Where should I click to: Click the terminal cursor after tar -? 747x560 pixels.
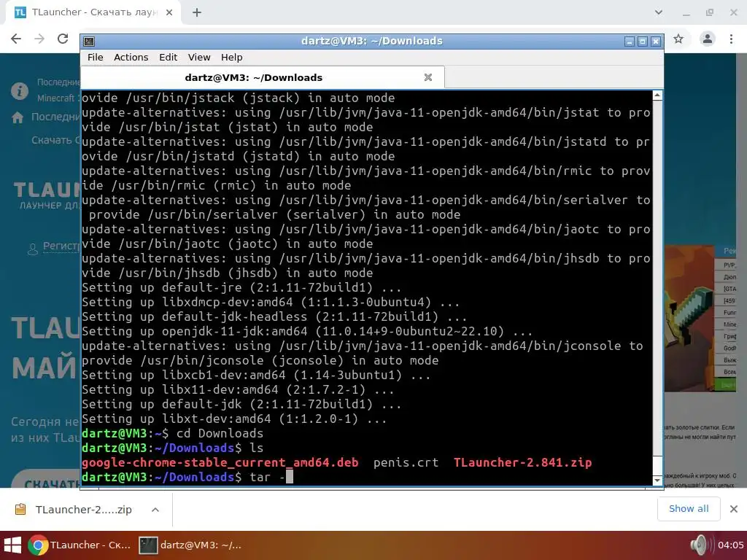289,477
